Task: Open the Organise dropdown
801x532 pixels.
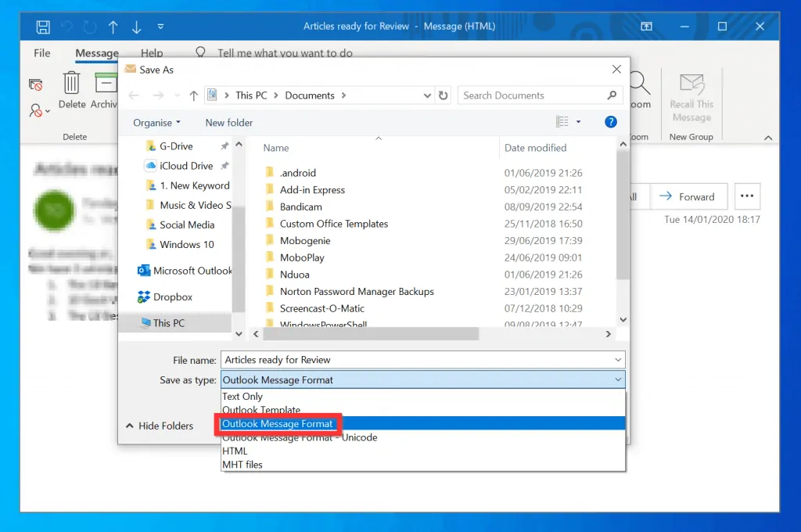Action: [156, 122]
